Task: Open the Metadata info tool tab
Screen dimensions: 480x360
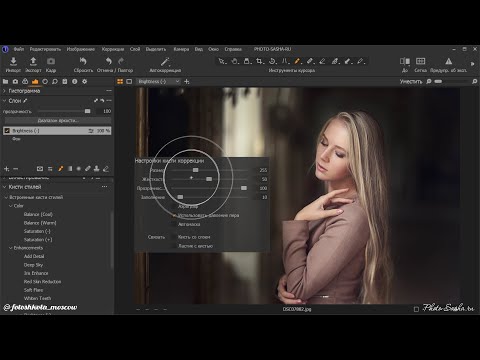Action: (75, 81)
